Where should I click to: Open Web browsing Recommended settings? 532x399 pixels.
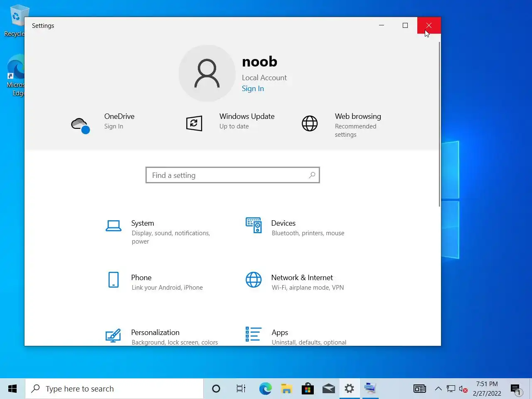(355, 131)
